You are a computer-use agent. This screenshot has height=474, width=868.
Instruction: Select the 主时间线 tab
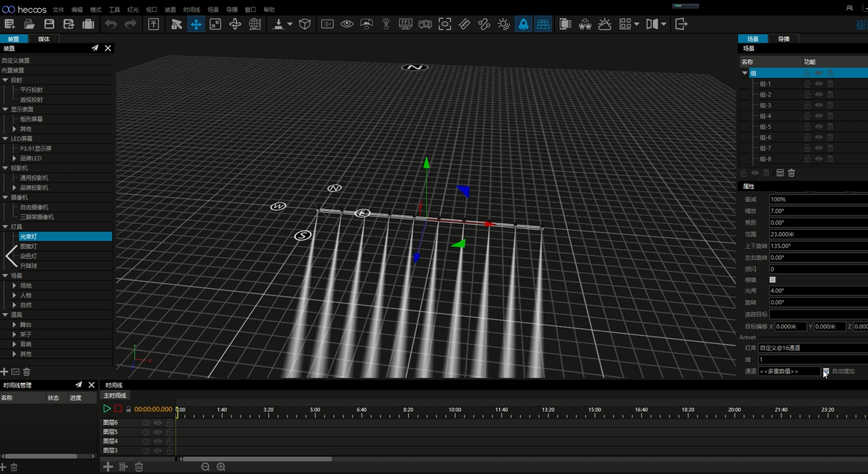[x=114, y=396]
